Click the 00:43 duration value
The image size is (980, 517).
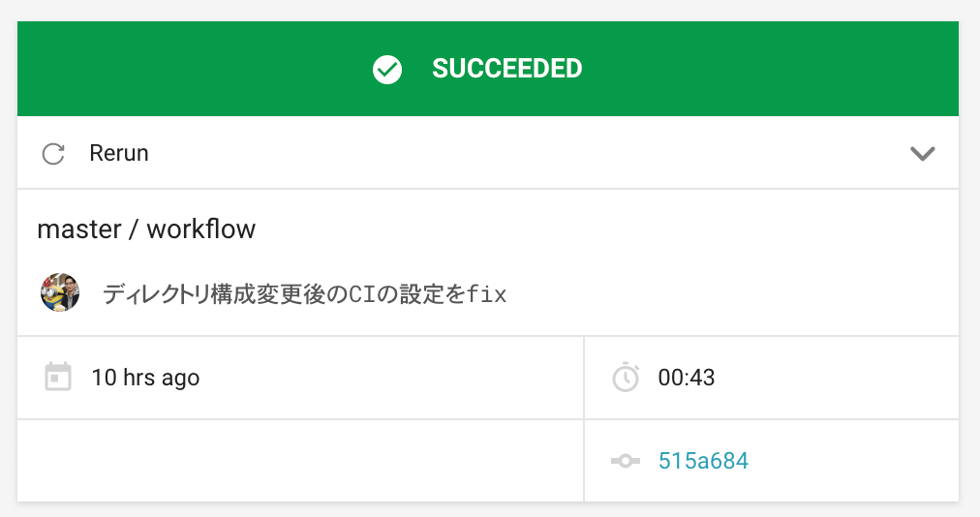(686, 378)
